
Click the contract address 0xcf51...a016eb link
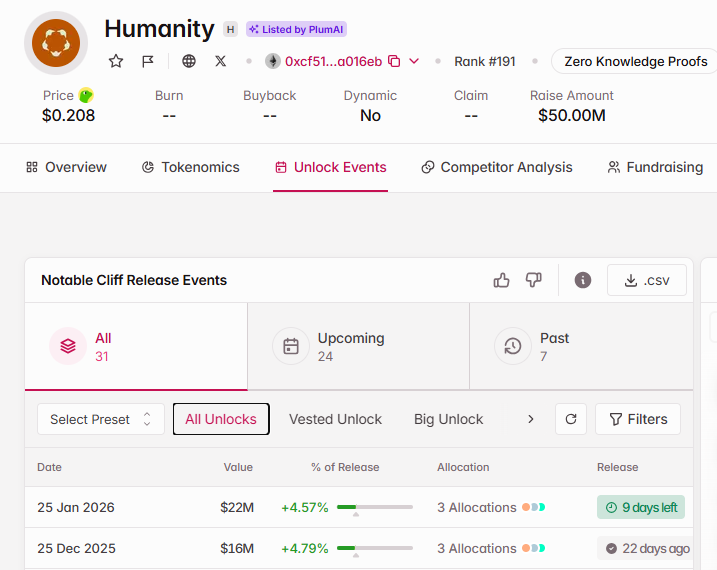pyautogui.click(x=333, y=61)
